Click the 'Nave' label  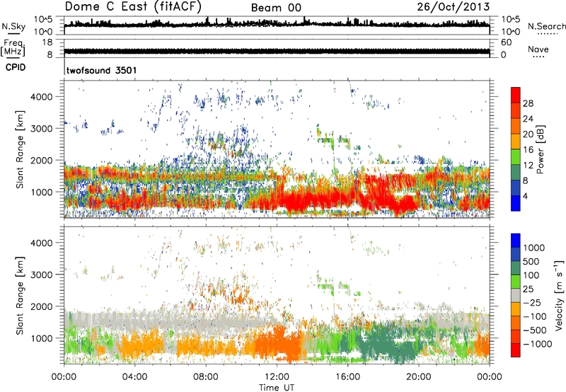pyautogui.click(x=538, y=49)
